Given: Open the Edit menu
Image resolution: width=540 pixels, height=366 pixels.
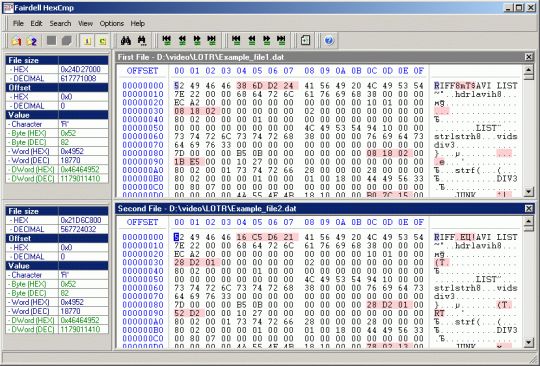Looking at the screenshot, I should pos(36,23).
